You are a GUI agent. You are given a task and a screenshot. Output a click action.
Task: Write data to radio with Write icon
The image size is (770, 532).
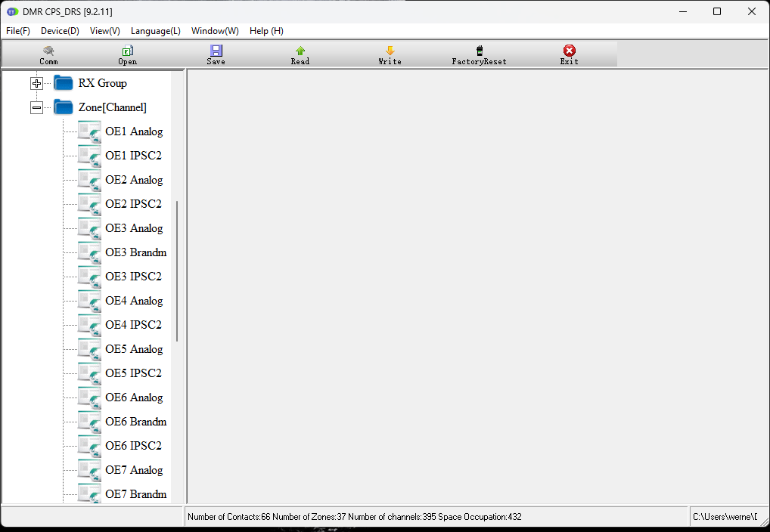click(x=390, y=51)
